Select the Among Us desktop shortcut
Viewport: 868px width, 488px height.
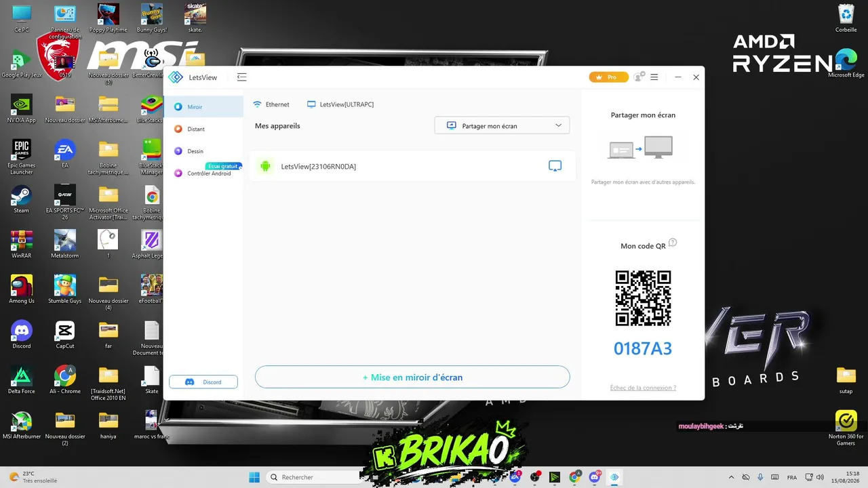[22, 290]
